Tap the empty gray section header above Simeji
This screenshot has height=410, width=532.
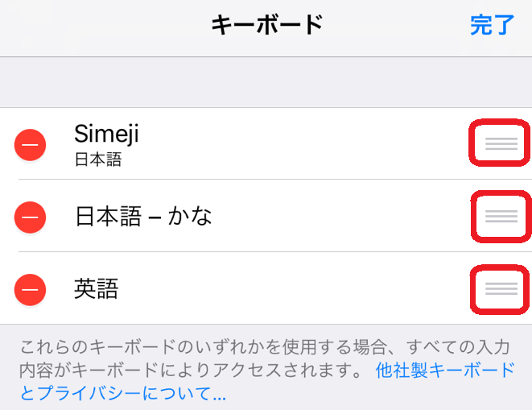coord(266,82)
